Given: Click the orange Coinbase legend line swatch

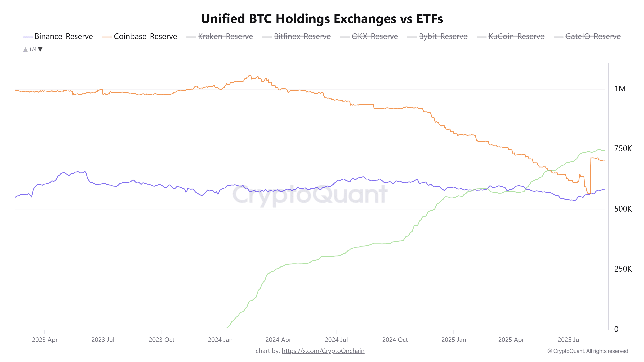Looking at the screenshot, I should (107, 37).
